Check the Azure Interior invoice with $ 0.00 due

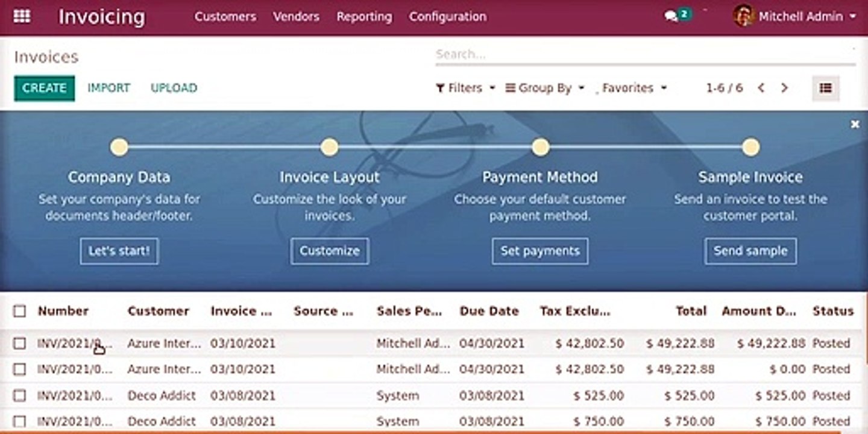(20, 369)
